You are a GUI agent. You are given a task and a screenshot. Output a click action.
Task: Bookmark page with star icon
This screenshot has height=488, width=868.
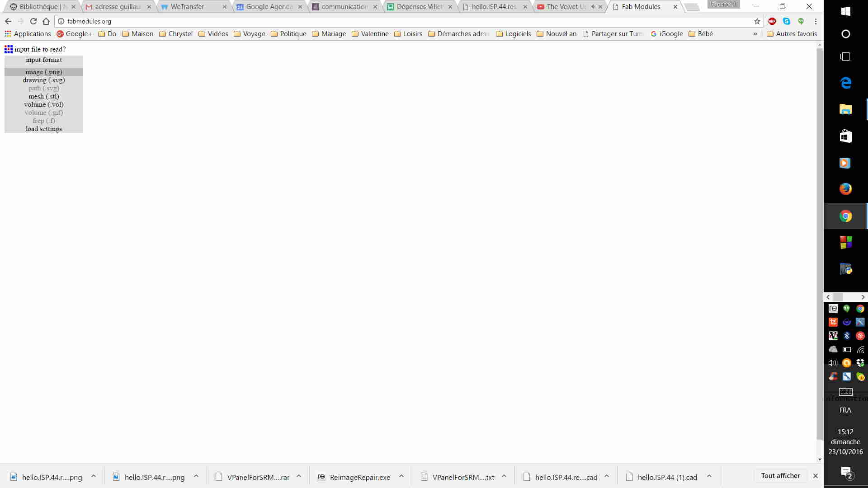(x=757, y=21)
